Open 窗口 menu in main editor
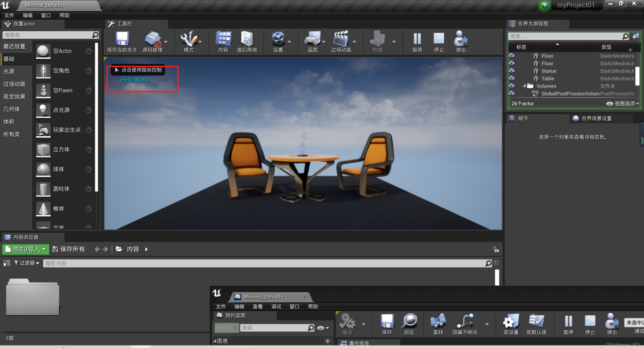 point(46,16)
